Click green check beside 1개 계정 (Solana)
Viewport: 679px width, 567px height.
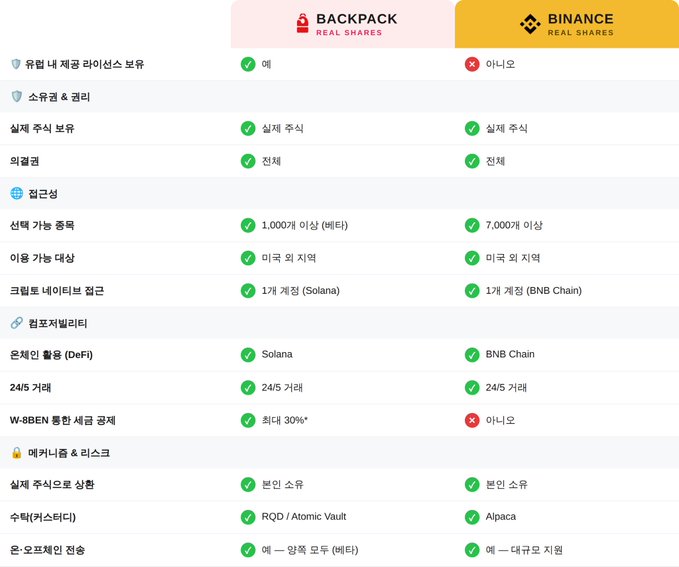coord(248,290)
